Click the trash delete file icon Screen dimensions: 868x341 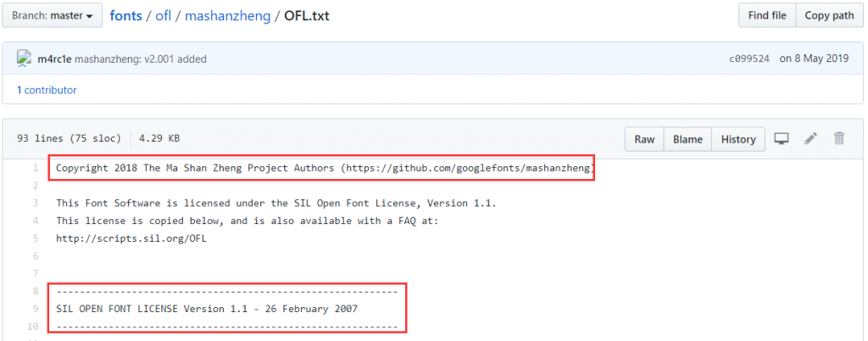pos(839,139)
